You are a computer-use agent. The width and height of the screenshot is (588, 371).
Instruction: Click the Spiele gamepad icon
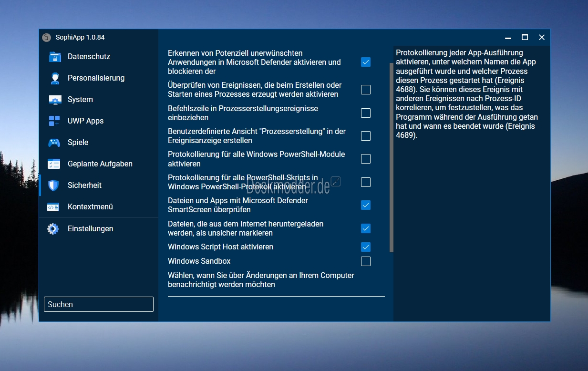[x=54, y=143]
